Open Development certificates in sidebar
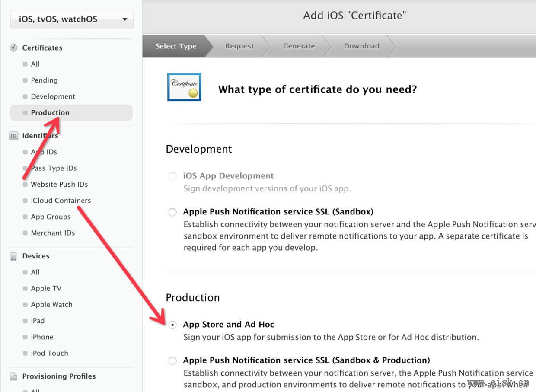Screen dimensions: 536x392 click(53, 96)
